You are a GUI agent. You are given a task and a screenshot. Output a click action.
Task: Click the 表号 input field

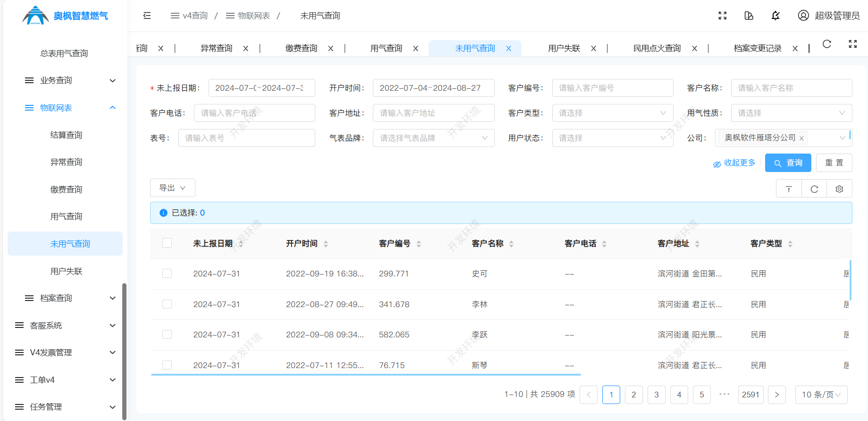click(247, 138)
